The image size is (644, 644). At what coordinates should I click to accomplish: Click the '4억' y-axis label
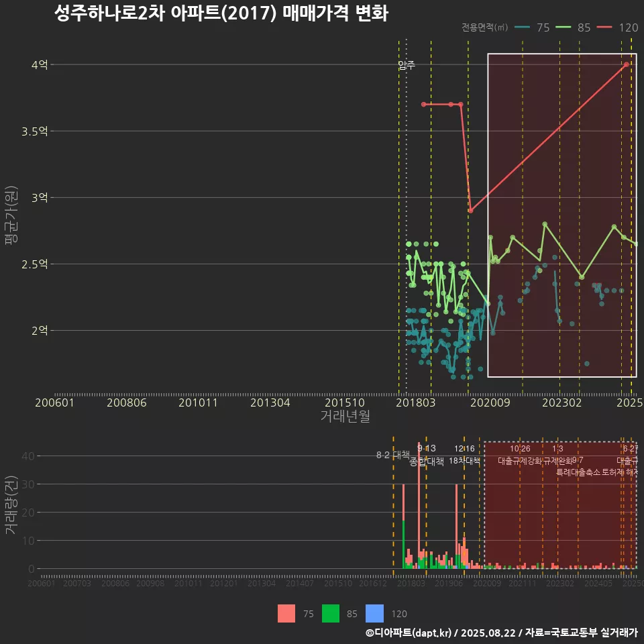(x=40, y=64)
